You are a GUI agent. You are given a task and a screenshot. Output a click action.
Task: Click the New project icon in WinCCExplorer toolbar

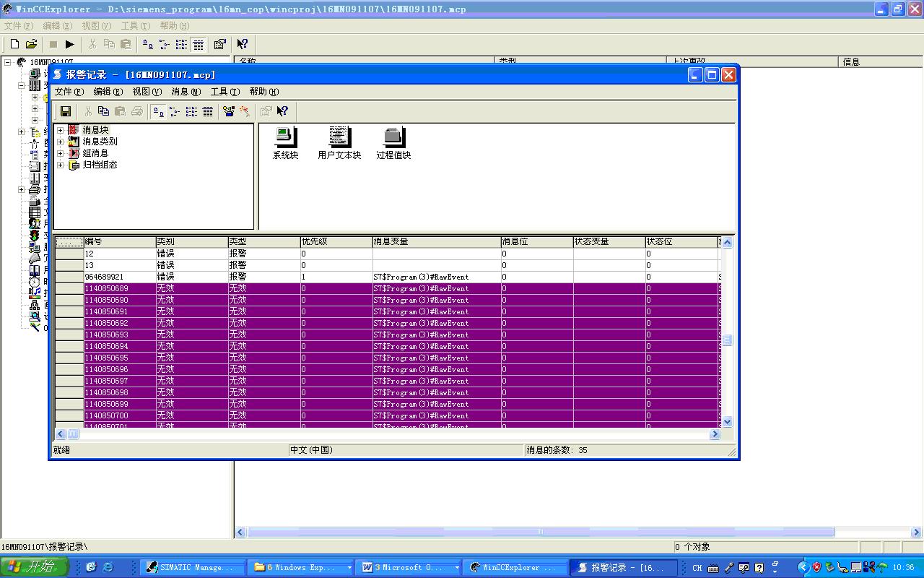click(14, 44)
